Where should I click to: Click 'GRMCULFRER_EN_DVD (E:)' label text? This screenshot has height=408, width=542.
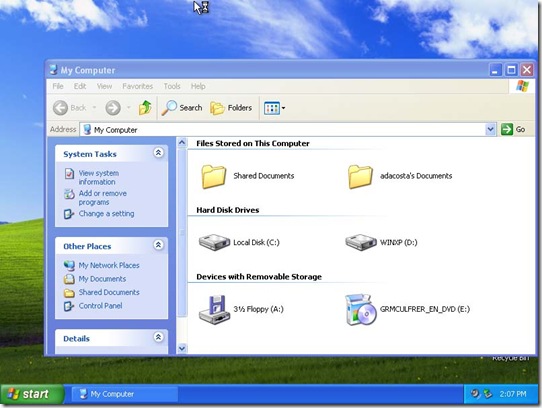[425, 309]
